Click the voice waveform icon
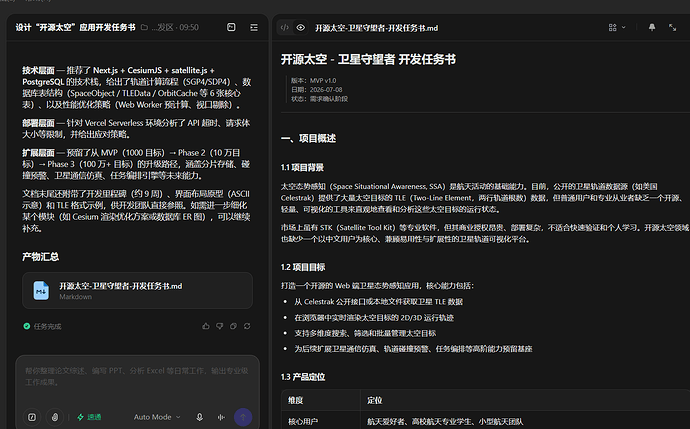Image resolution: width=690 pixels, height=429 pixels. [221, 417]
